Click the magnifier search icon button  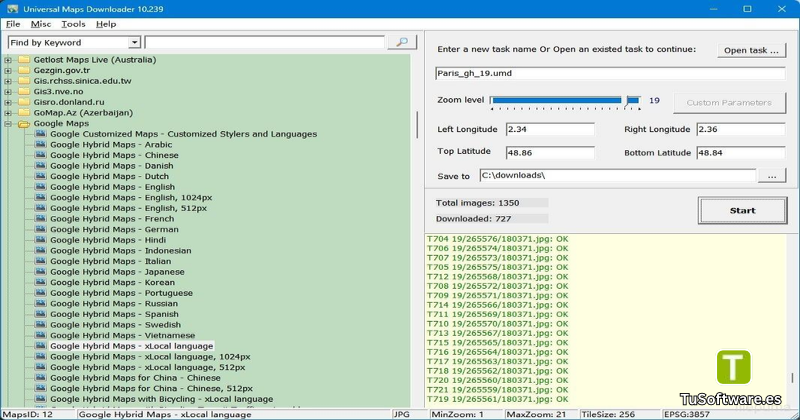click(402, 42)
